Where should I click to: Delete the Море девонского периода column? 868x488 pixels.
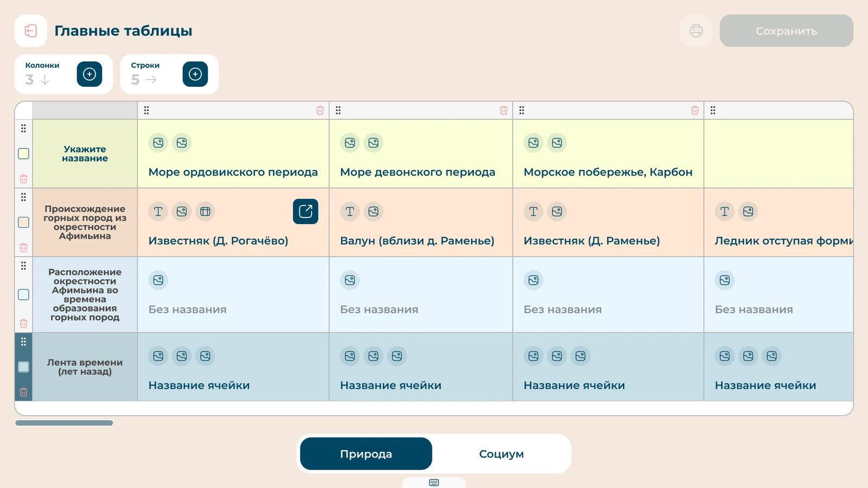coord(503,111)
